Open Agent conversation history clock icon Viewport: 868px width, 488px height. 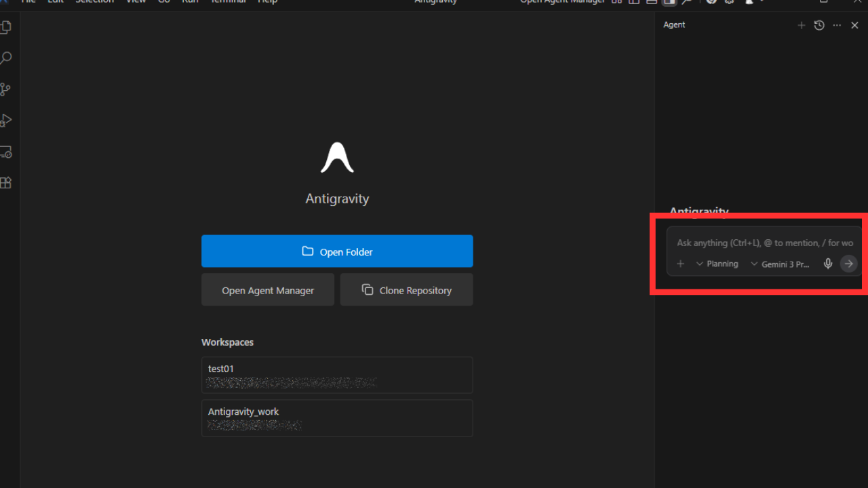819,25
